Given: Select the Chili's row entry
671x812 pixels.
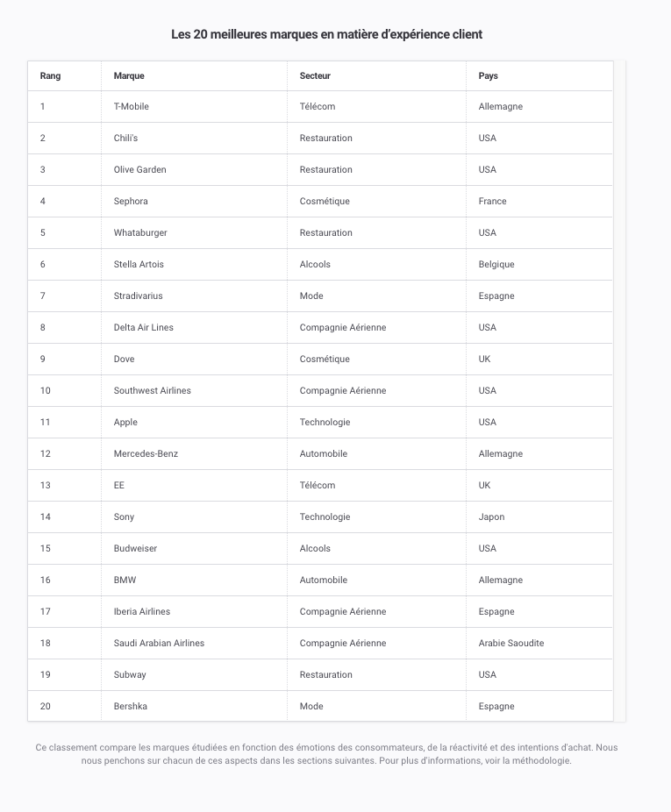Looking at the screenshot, I should (320, 138).
